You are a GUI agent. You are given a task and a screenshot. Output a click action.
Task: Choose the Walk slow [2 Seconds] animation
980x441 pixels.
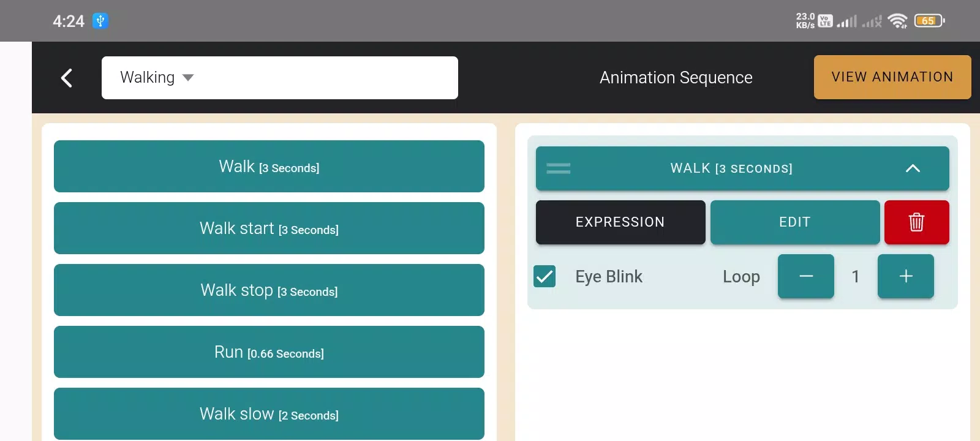tap(269, 414)
